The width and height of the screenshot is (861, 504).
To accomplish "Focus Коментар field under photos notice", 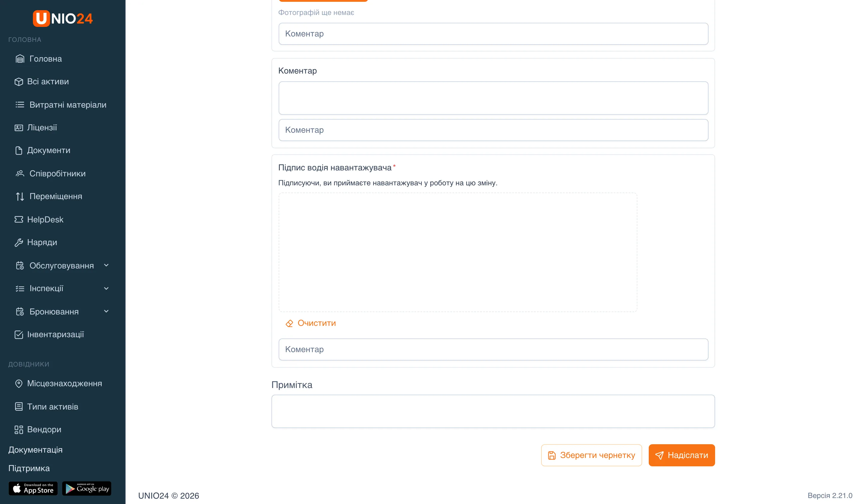I will [493, 34].
